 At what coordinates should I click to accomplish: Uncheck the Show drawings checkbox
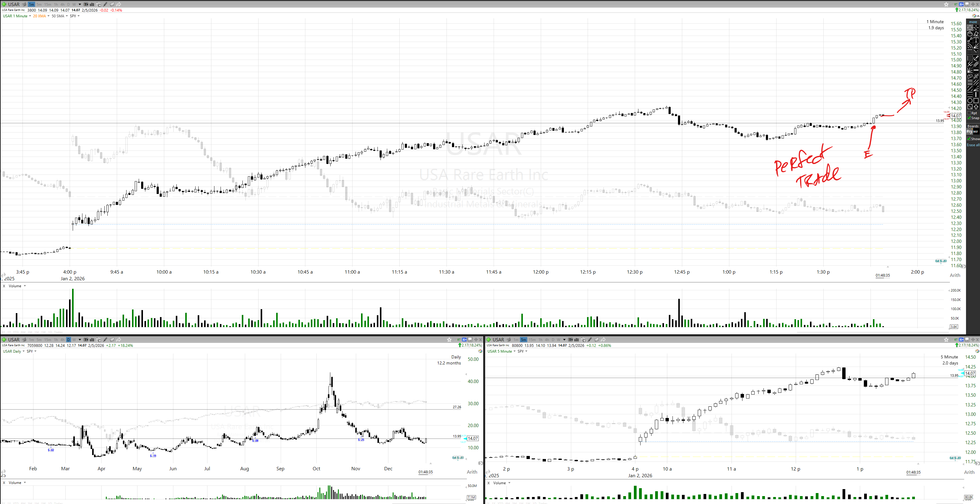969,139
